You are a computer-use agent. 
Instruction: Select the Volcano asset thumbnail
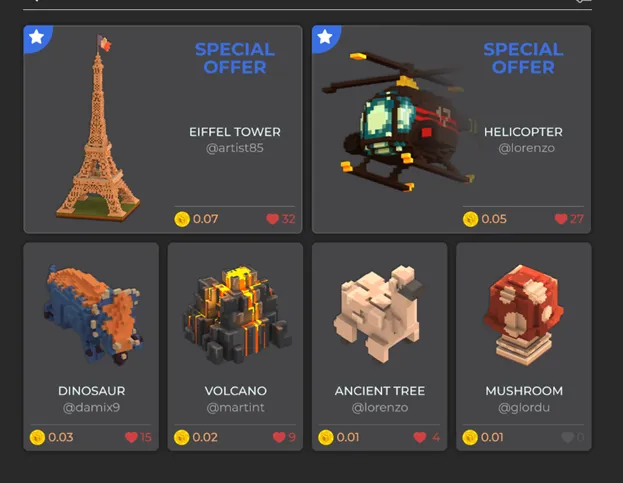coord(237,315)
